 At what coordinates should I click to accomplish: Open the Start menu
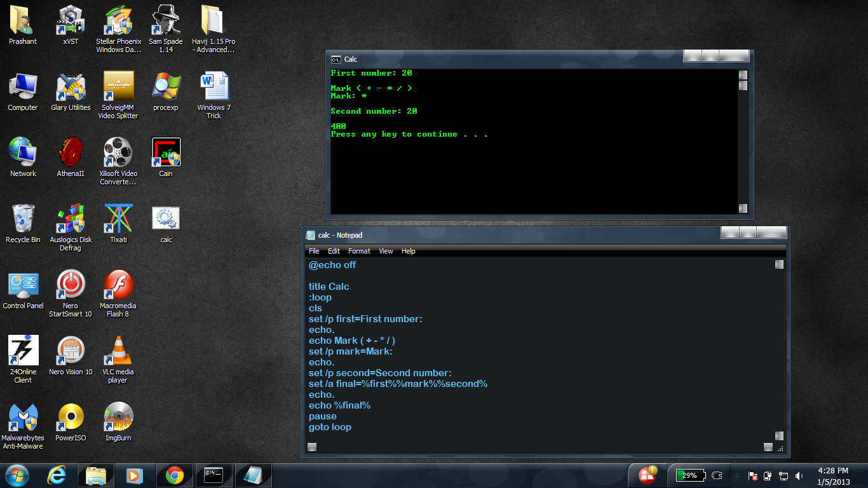tap(17, 475)
